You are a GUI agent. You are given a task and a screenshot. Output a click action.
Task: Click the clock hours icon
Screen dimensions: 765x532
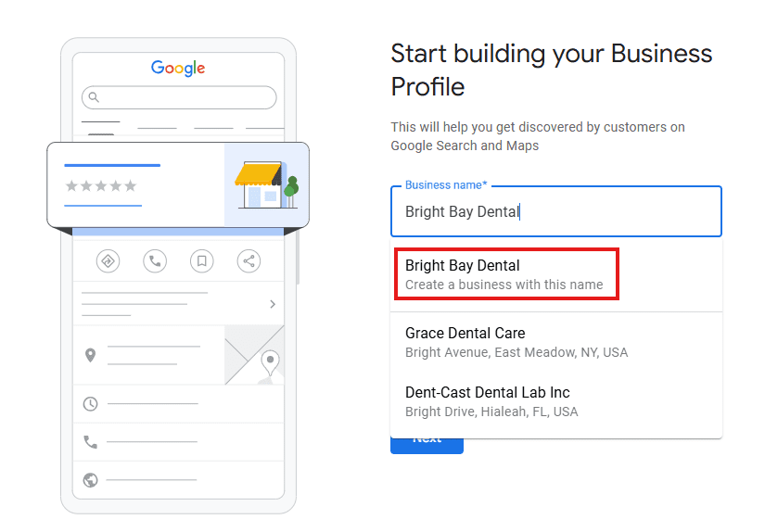90,404
